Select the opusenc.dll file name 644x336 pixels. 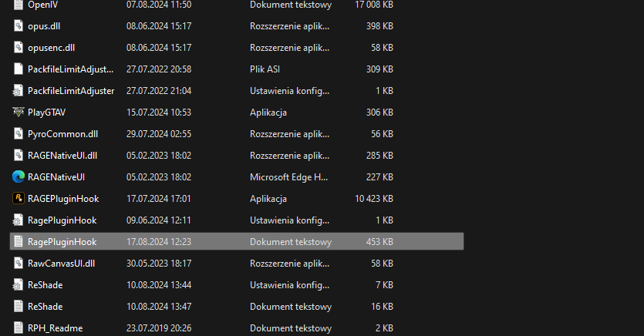(51, 48)
